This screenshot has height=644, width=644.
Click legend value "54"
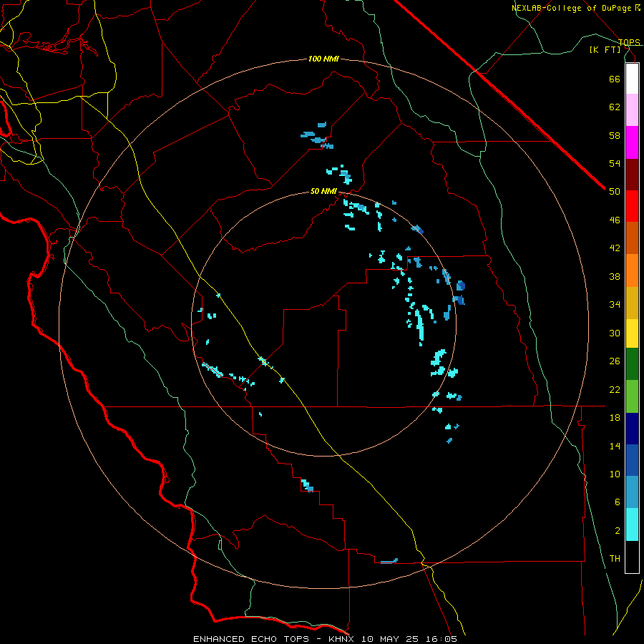pyautogui.click(x=615, y=163)
